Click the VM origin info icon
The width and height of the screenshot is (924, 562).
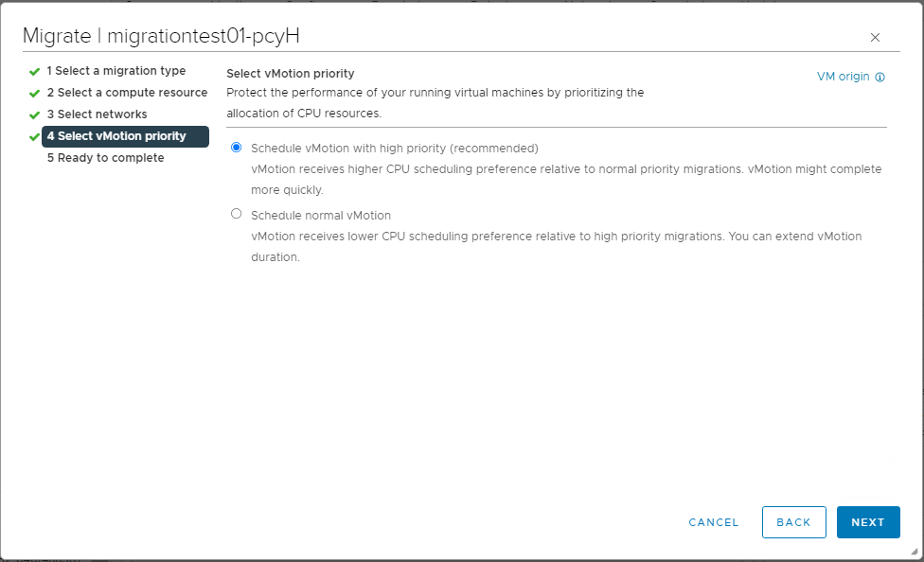[880, 78]
